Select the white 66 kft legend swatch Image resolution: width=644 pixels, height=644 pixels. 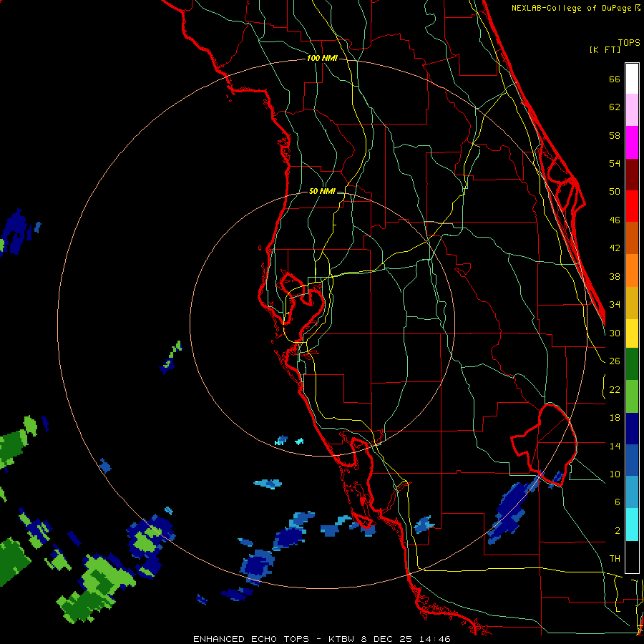(x=632, y=79)
